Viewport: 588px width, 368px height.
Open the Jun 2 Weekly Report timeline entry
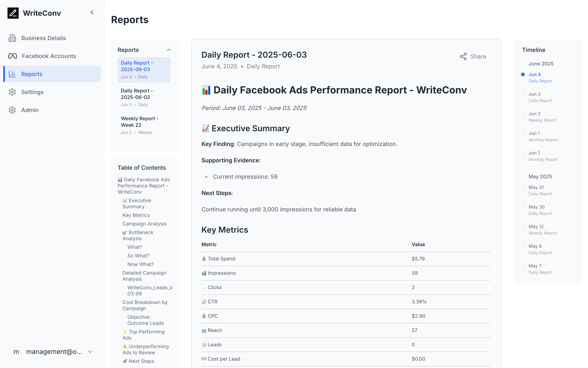click(x=542, y=117)
